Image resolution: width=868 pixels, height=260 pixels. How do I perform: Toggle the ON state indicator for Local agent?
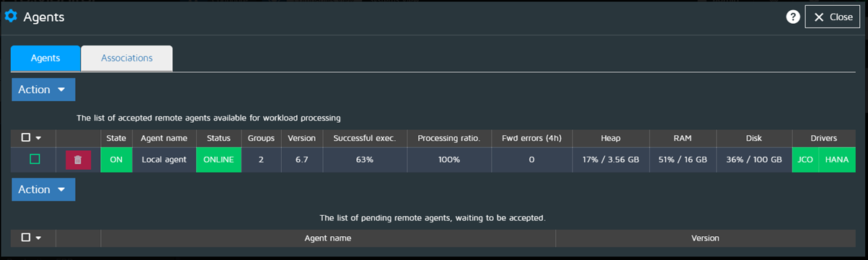116,160
